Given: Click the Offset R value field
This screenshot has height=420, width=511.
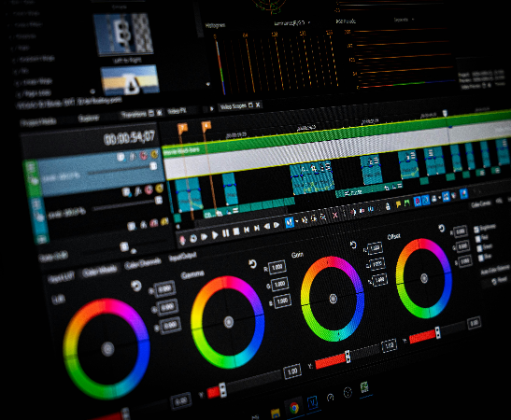Looking at the screenshot, I should [461, 231].
